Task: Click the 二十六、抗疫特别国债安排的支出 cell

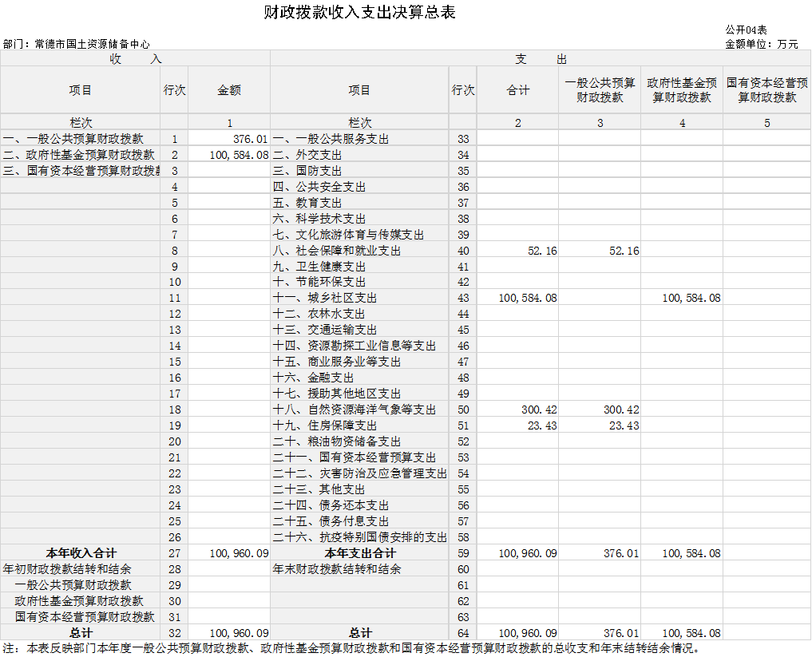Action: coord(359,537)
